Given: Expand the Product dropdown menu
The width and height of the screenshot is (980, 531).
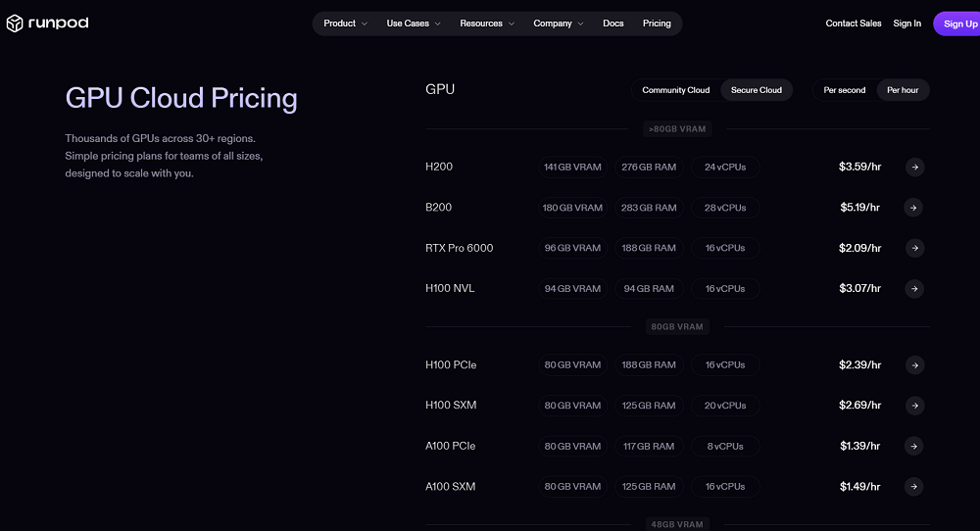Looking at the screenshot, I should point(345,24).
